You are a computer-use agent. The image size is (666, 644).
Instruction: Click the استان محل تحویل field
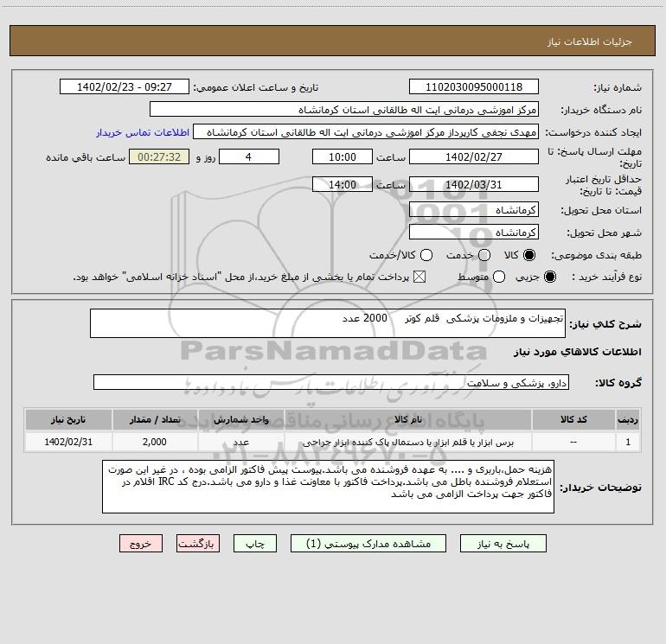tap(474, 209)
